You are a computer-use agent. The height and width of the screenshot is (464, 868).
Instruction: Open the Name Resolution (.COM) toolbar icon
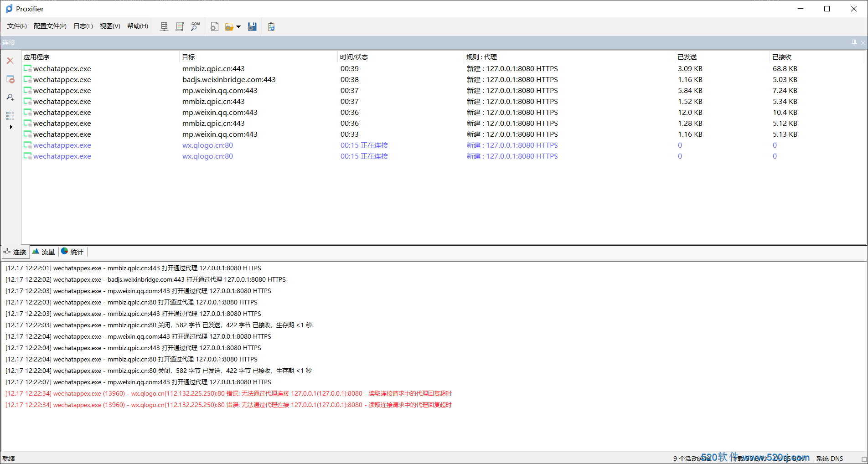195,26
